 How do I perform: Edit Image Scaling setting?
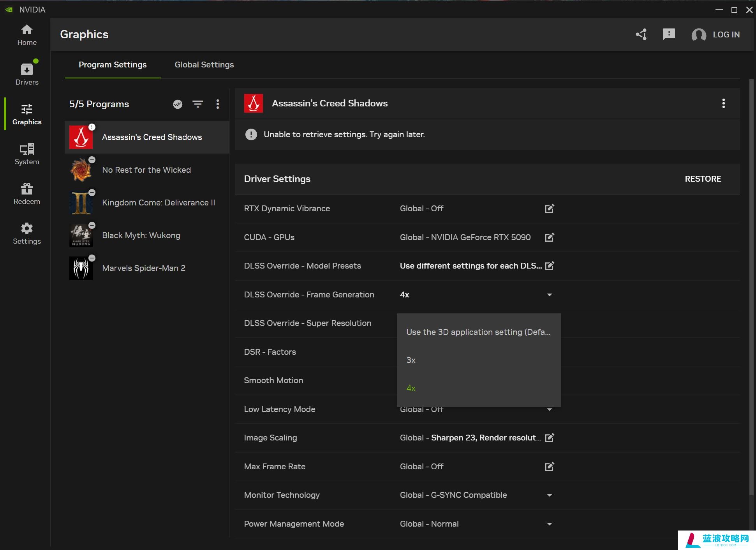tap(549, 438)
